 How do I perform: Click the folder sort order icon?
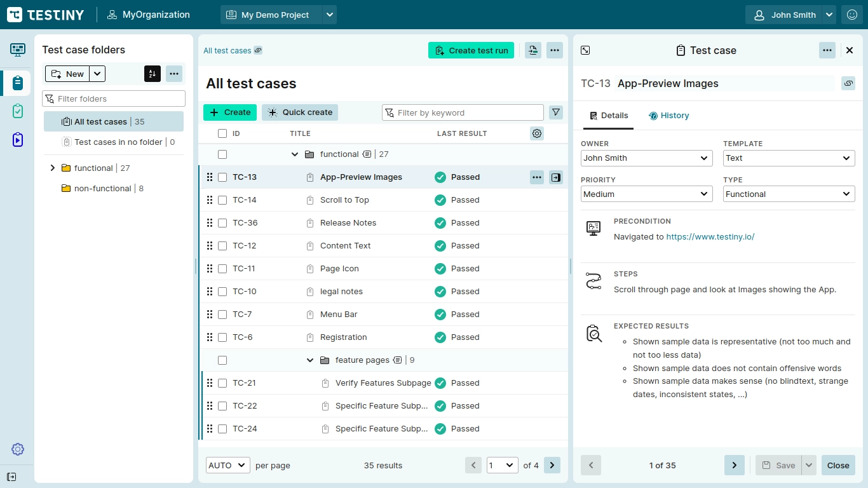point(152,74)
